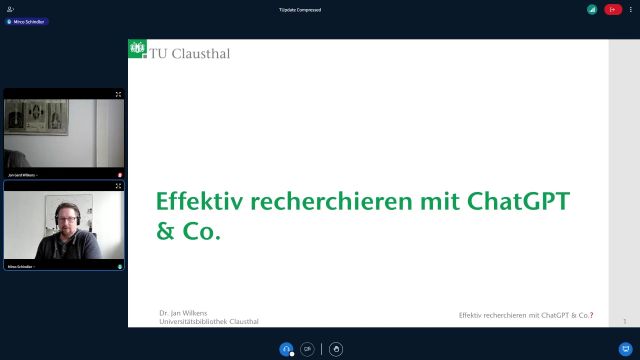
Task: Toggle presentation visibility button at bottom right
Action: [x=626, y=349]
